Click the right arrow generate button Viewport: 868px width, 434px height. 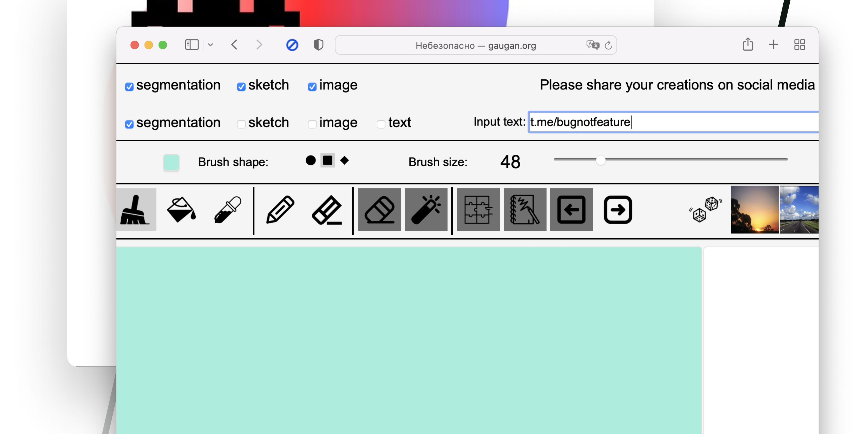pyautogui.click(x=618, y=210)
